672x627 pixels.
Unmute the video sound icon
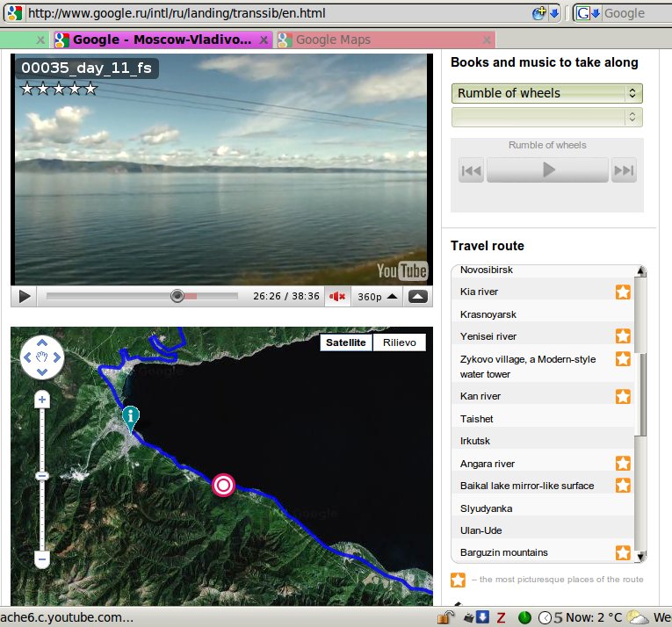click(x=337, y=297)
